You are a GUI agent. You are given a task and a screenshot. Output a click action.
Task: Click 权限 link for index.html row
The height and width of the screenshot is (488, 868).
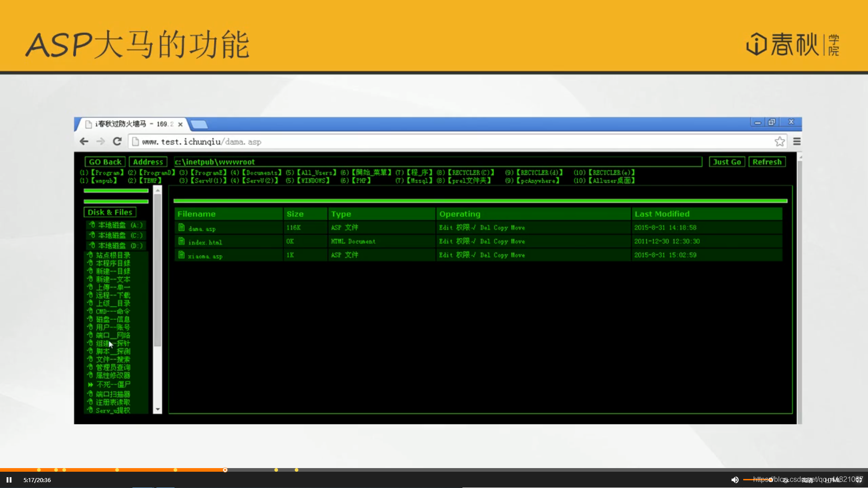466,242
